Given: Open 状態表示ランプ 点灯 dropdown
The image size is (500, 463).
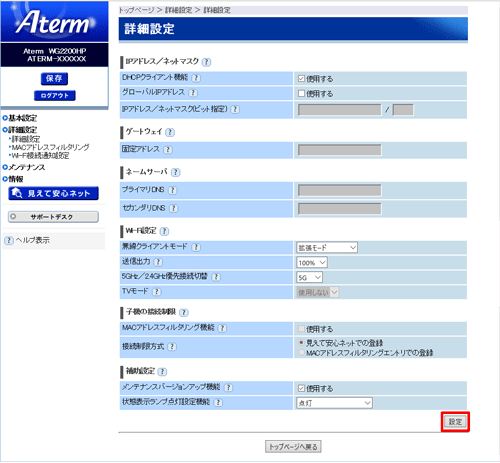Looking at the screenshot, I should (334, 403).
